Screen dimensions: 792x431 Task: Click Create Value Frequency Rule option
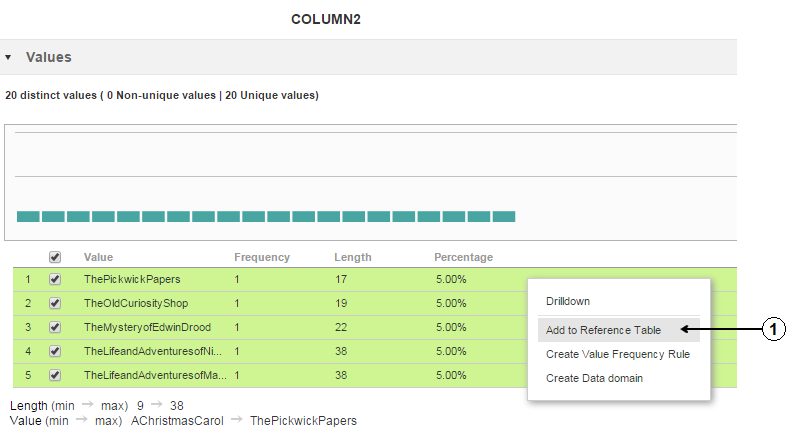(617, 354)
